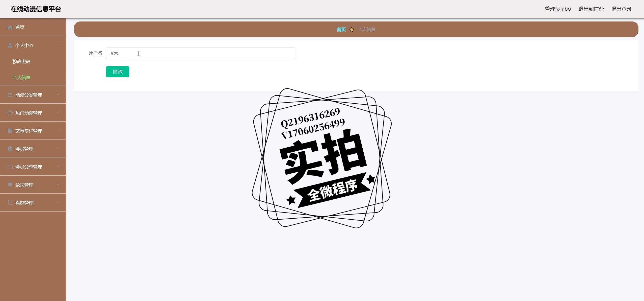Click the book icon beside 文章专栏管理
The height and width of the screenshot is (301, 644).
pos(10,131)
